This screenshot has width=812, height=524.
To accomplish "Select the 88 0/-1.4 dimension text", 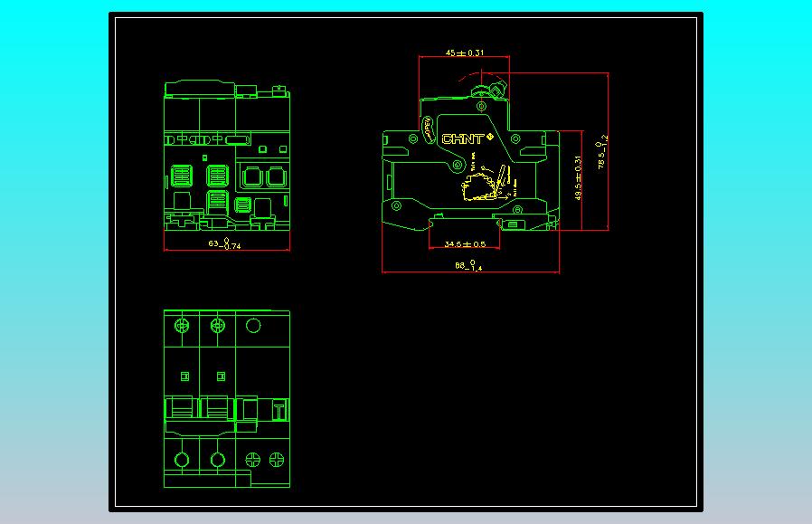I will (x=468, y=265).
